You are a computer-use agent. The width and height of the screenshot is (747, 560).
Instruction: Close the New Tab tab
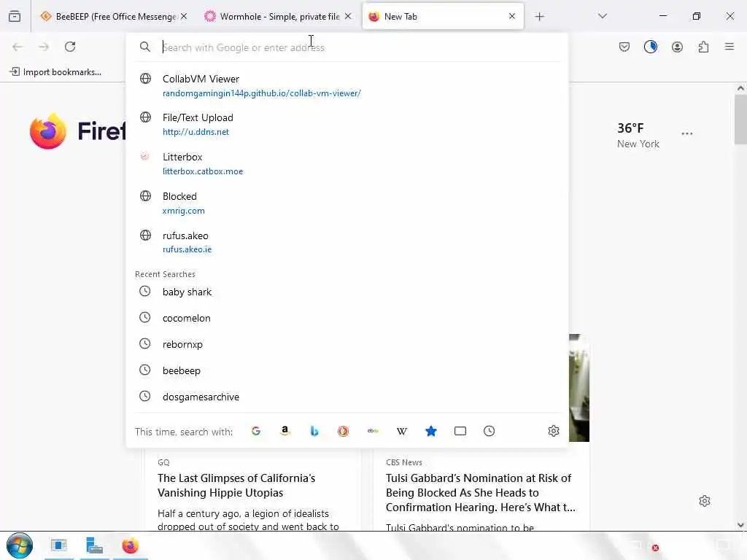coord(511,16)
